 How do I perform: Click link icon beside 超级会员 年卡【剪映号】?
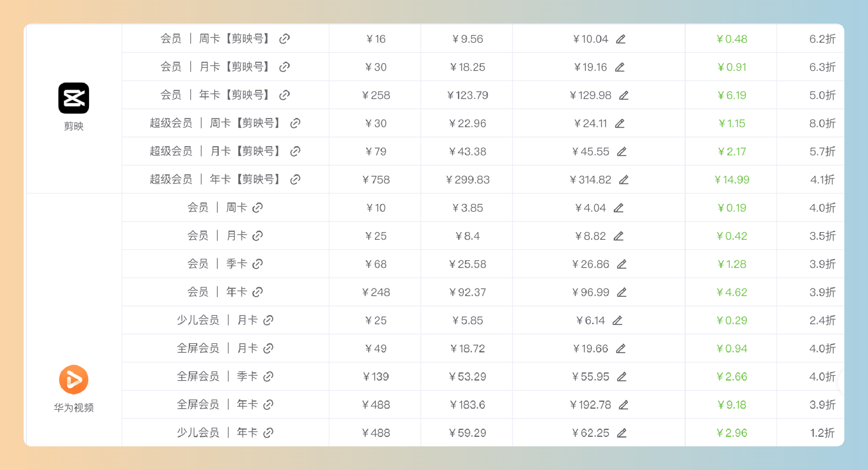pos(295,180)
